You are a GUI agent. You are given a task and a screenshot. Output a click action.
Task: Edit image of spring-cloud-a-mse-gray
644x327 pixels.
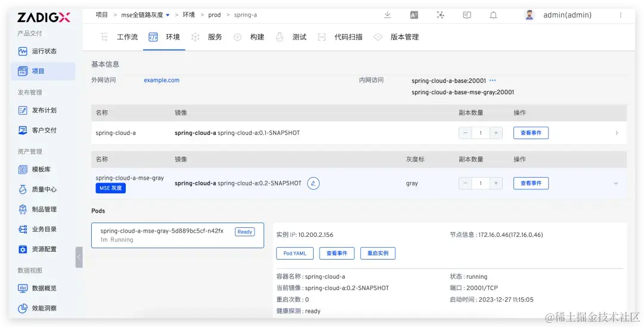click(314, 183)
